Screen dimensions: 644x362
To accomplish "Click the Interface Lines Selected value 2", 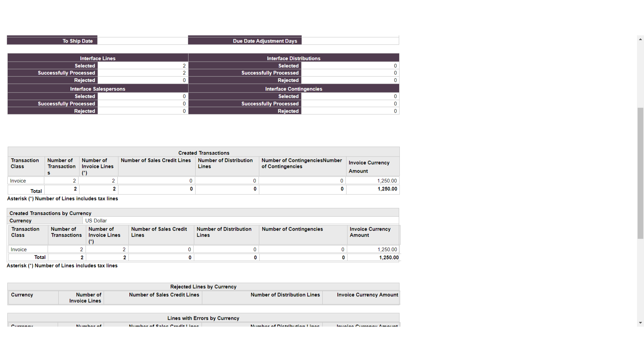I will [x=184, y=66].
